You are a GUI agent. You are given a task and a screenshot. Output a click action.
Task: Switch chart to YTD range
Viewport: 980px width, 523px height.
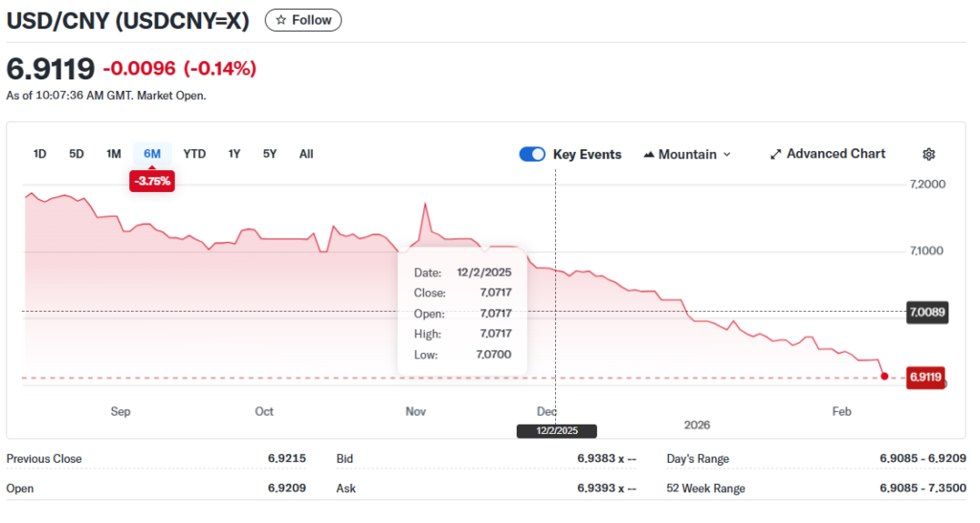pyautogui.click(x=194, y=154)
